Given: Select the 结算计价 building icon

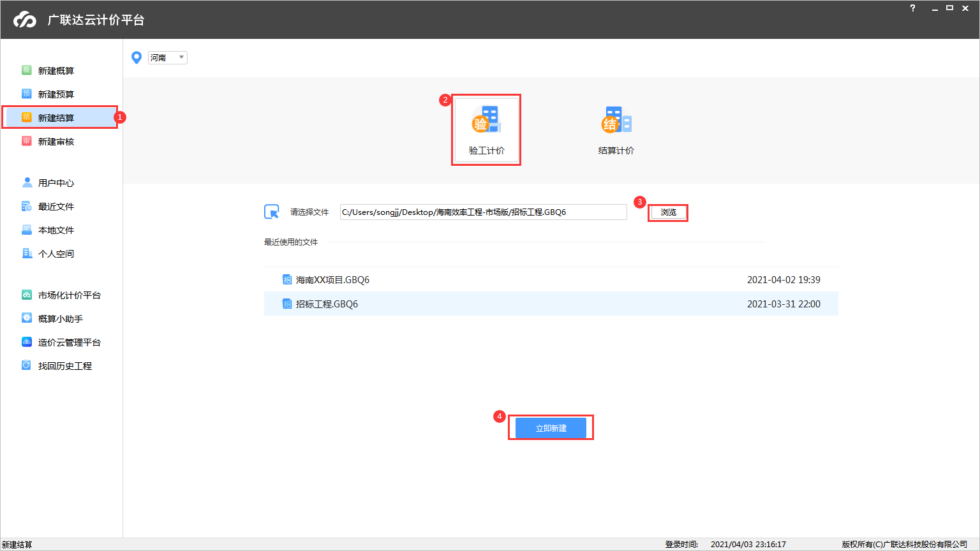Looking at the screenshot, I should pos(616,120).
